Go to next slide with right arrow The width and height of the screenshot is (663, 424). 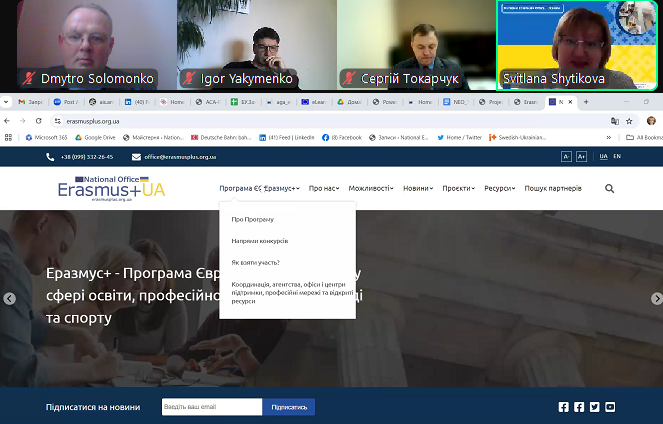(657, 298)
